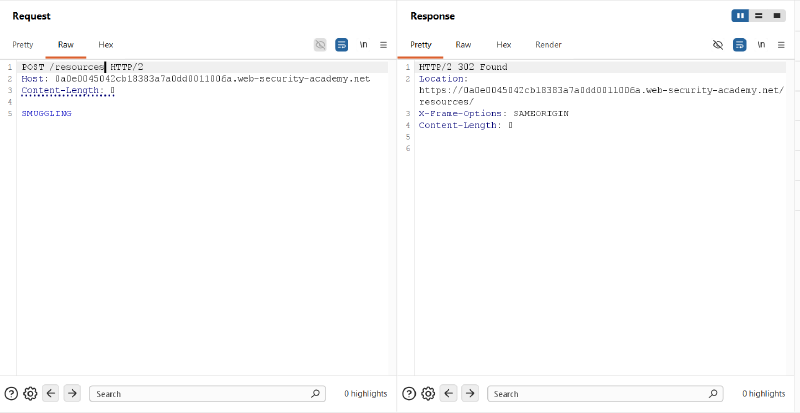The image size is (800, 413).
Task: Click the Content-Length header in response
Action: pyautogui.click(x=465, y=125)
